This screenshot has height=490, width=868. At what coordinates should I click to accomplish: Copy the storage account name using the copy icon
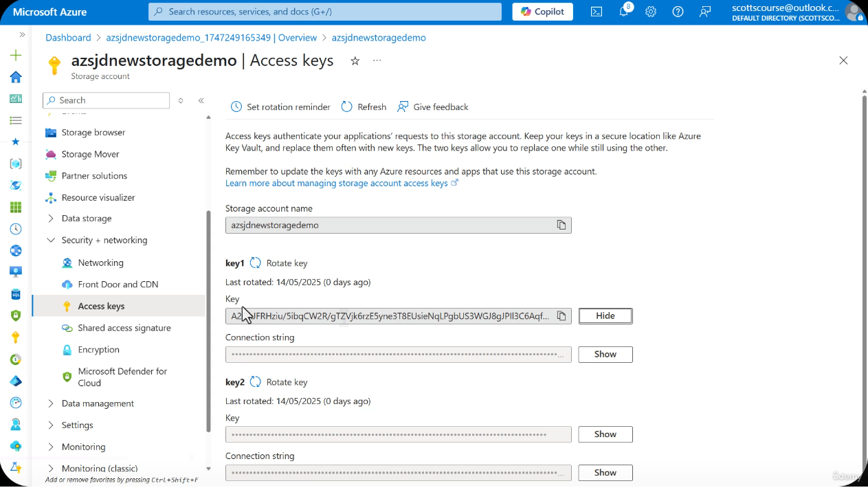click(561, 225)
